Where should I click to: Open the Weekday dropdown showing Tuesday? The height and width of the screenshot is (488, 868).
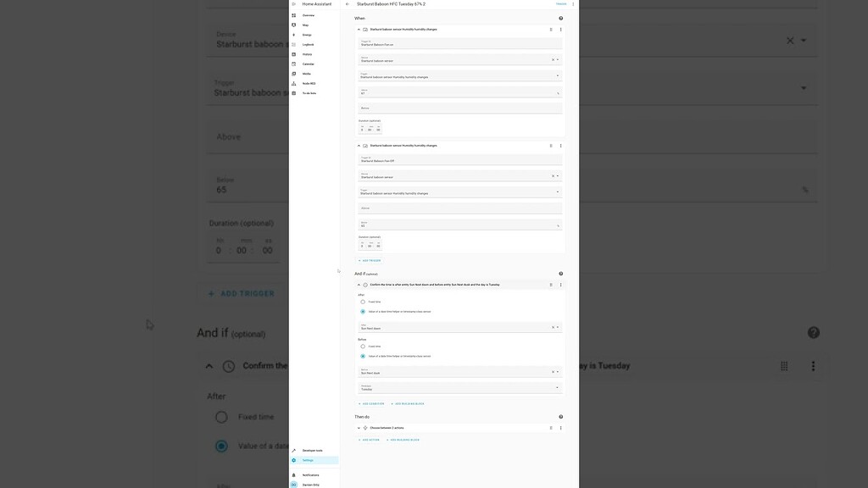tap(458, 388)
